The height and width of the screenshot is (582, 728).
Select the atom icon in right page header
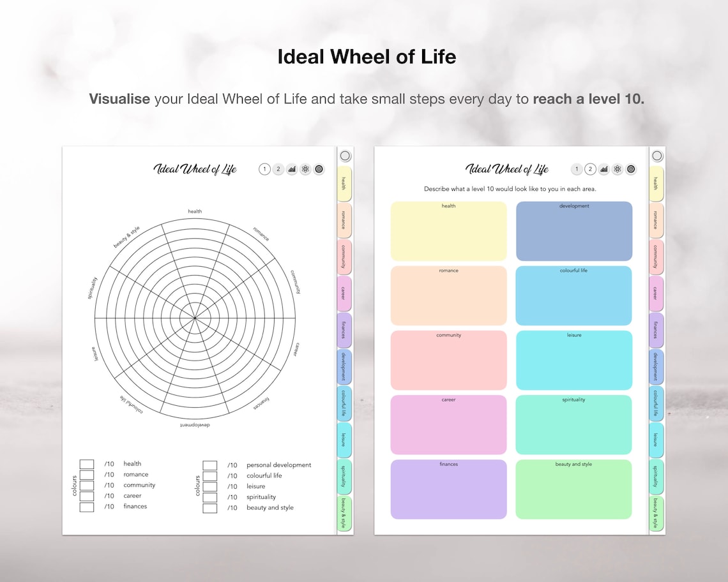tap(617, 169)
